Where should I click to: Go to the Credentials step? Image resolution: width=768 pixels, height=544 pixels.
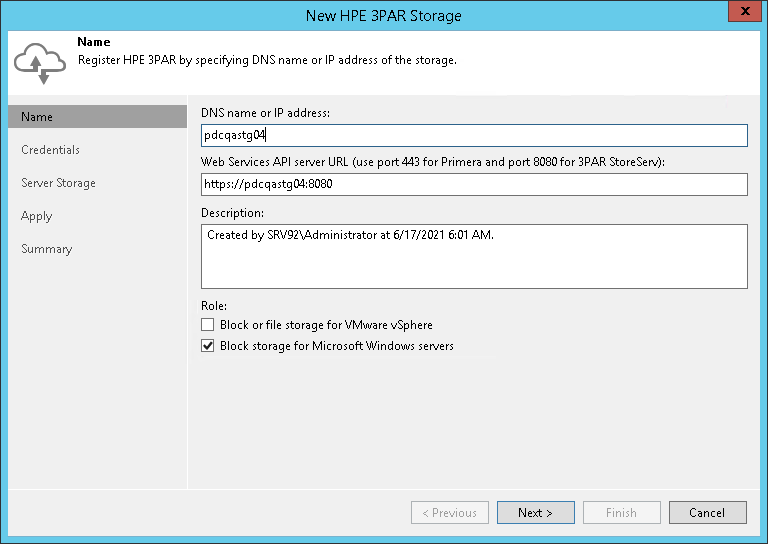(x=50, y=150)
